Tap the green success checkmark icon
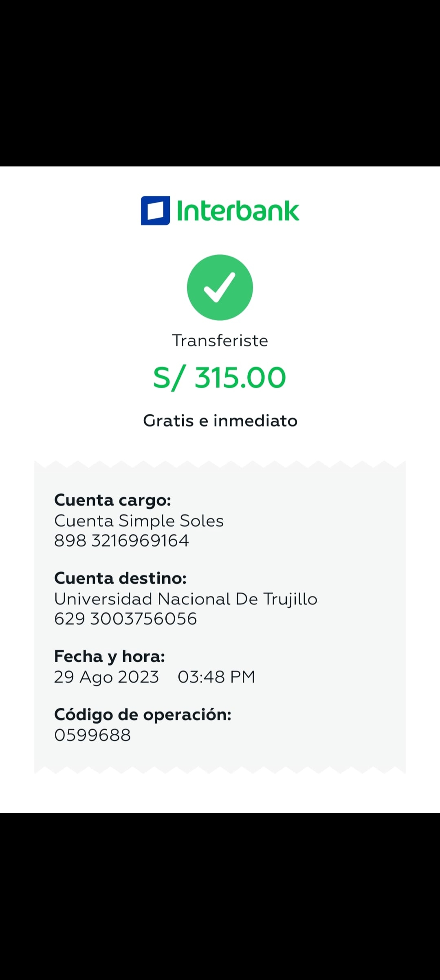440x980 pixels. click(x=220, y=287)
